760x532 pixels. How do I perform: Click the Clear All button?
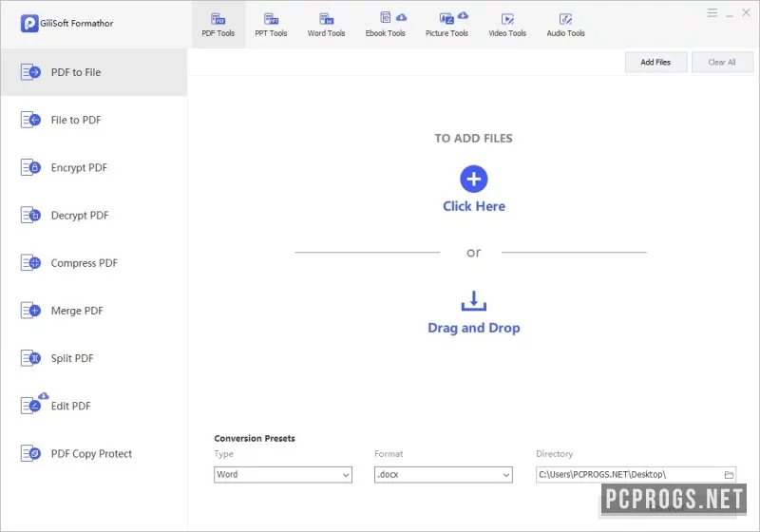pyautogui.click(x=722, y=62)
